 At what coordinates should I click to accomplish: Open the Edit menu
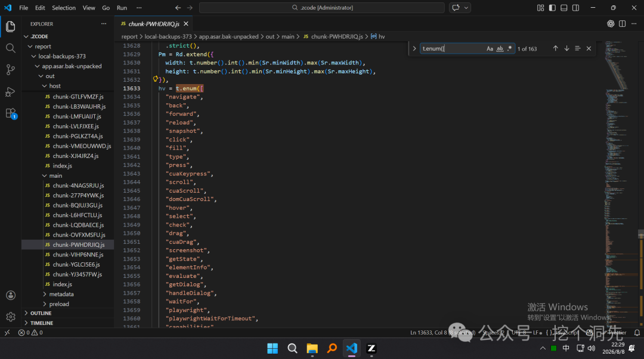pos(40,8)
